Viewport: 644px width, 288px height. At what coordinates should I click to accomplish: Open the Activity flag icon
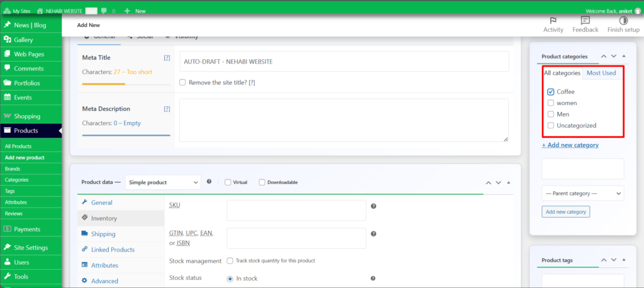click(553, 21)
